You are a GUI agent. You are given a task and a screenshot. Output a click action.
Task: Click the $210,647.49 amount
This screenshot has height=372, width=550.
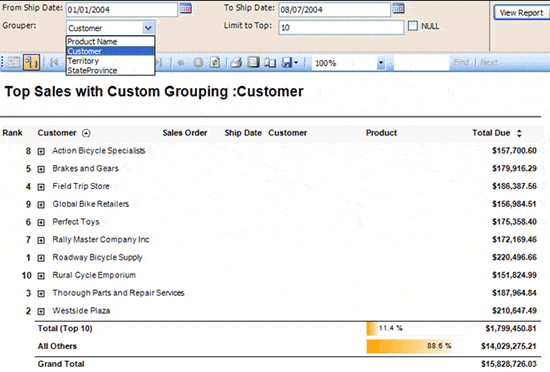click(514, 311)
